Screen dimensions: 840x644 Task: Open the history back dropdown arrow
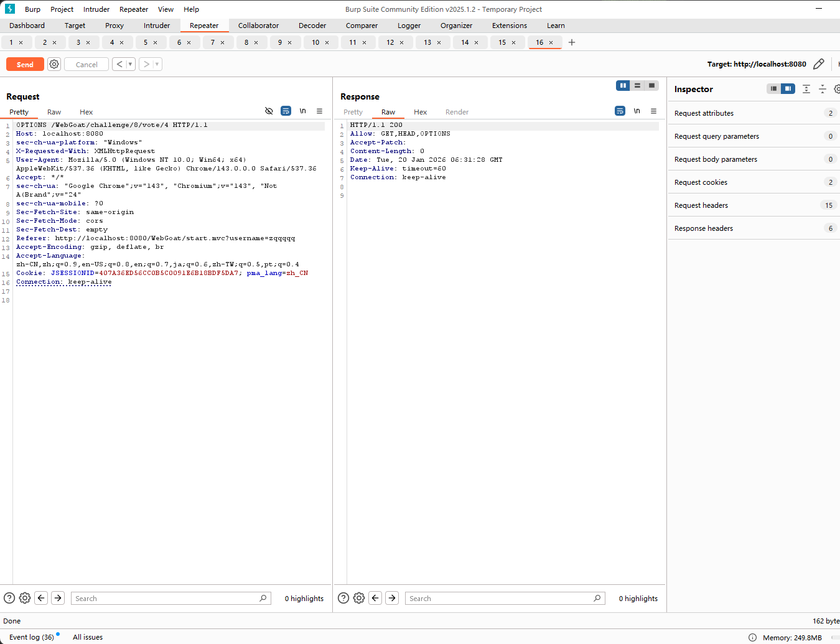coord(130,64)
